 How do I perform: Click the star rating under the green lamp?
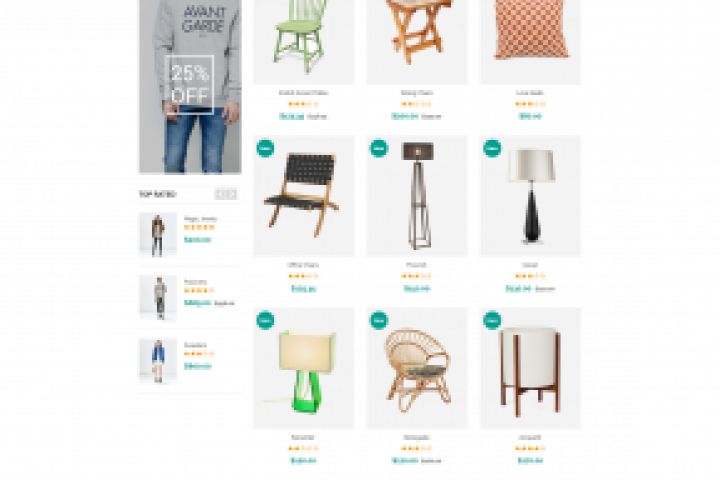click(304, 448)
